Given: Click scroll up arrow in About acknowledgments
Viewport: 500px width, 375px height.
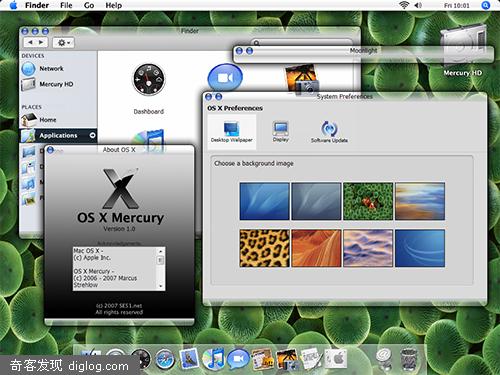Looking at the screenshot, I should click(x=161, y=251).
